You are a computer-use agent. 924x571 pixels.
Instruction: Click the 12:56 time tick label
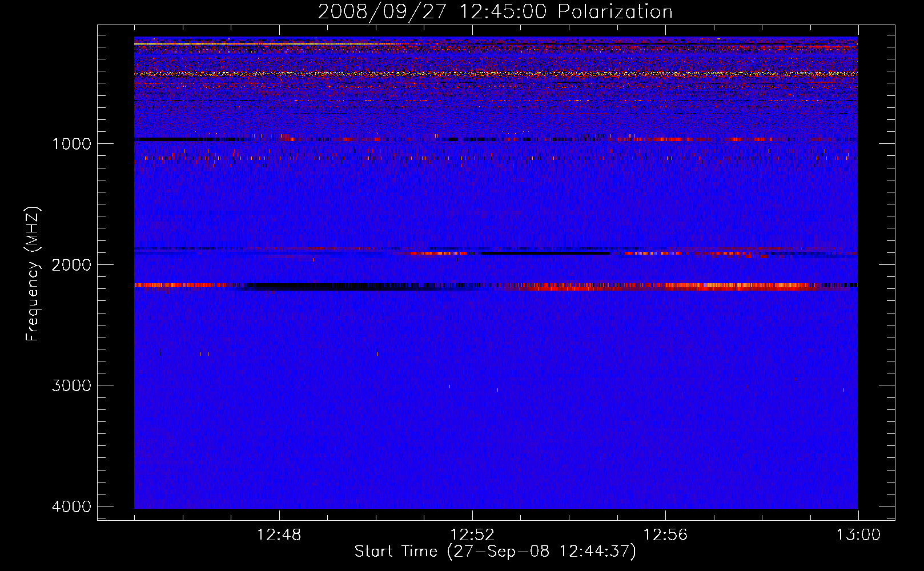pos(665,535)
